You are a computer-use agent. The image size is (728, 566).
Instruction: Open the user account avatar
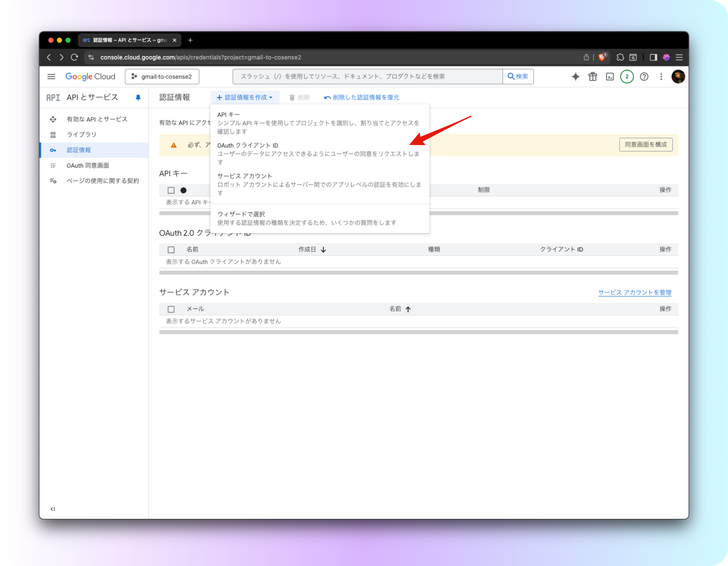point(678,77)
